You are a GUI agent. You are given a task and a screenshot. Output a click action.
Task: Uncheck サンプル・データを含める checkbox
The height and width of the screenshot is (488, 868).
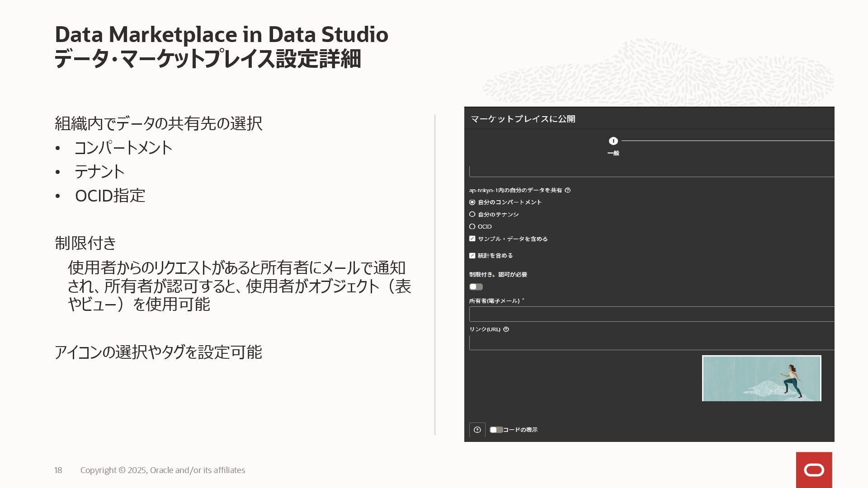point(472,239)
